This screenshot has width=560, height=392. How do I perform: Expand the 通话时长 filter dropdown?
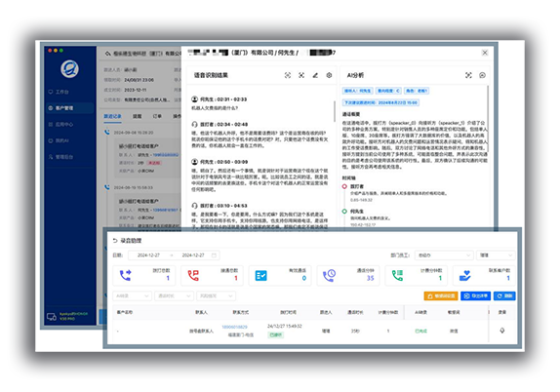174,296
